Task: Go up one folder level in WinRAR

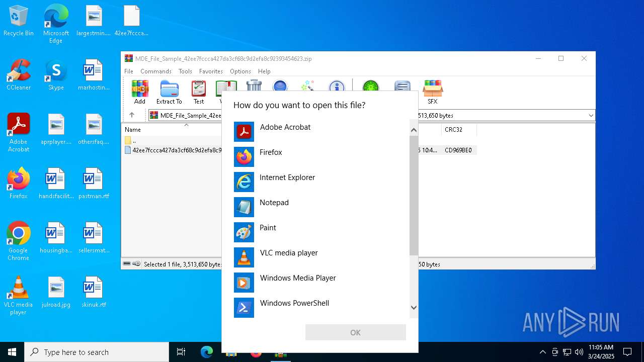Action: pos(132,115)
